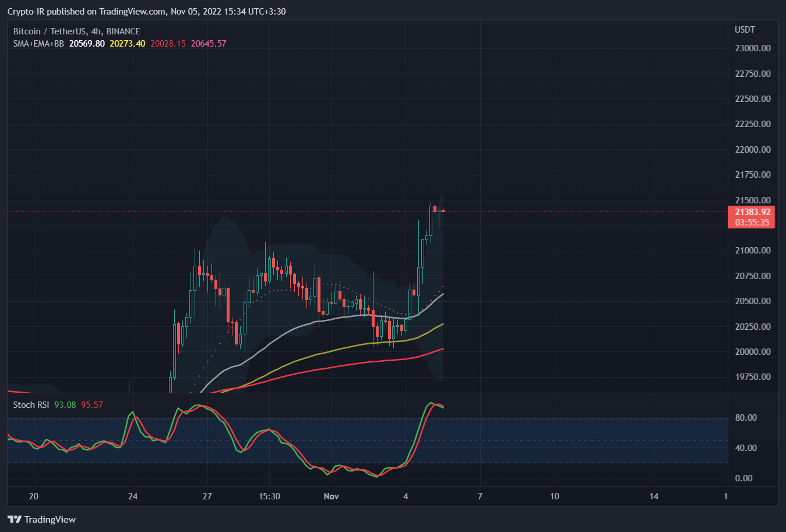Click the 40.00 Stoch RSI axis label

coord(746,448)
